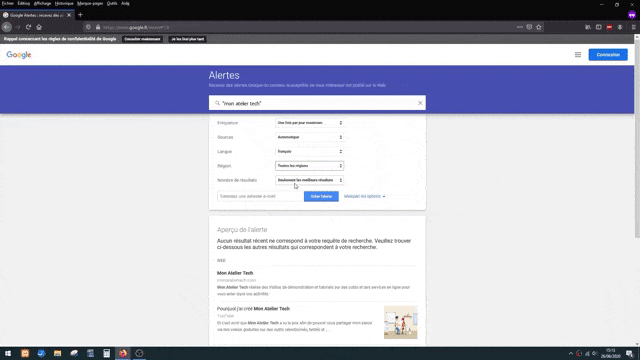Go back with the browser back arrow
This screenshot has width=640, height=360.
coord(7,27)
